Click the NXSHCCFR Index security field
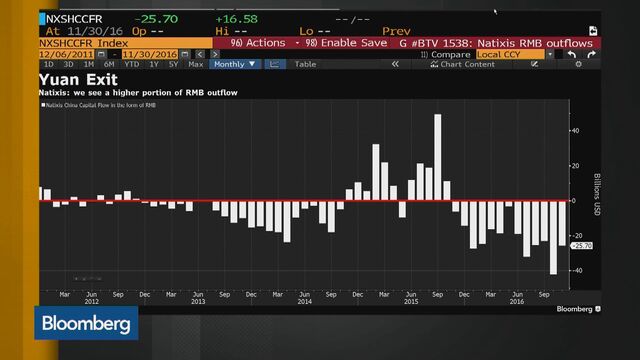Viewport: 640px width, 360px height. pos(126,43)
